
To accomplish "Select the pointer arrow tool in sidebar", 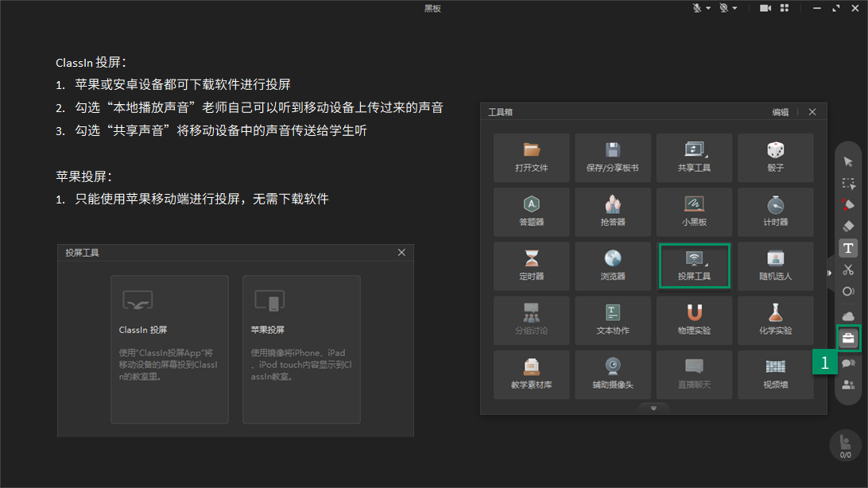I will (x=848, y=161).
